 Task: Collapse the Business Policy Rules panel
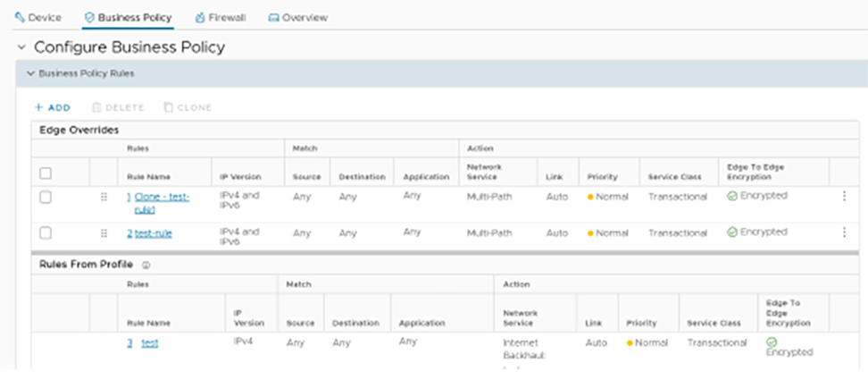tap(30, 73)
